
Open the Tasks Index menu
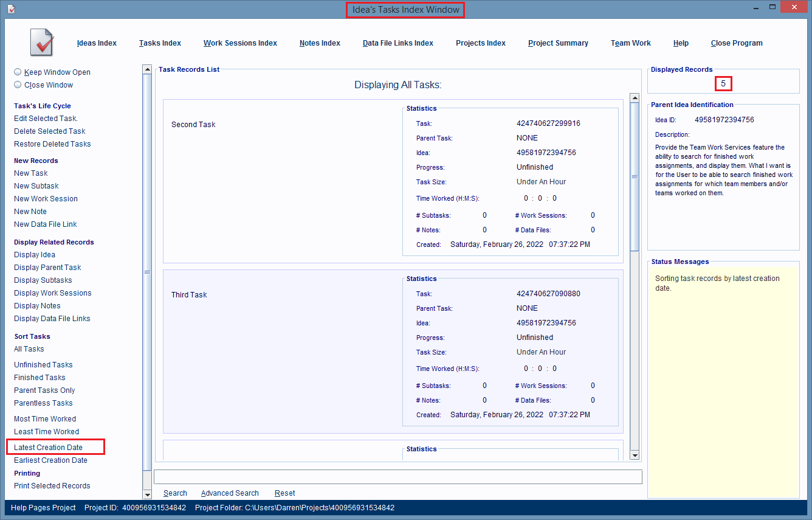(x=160, y=43)
